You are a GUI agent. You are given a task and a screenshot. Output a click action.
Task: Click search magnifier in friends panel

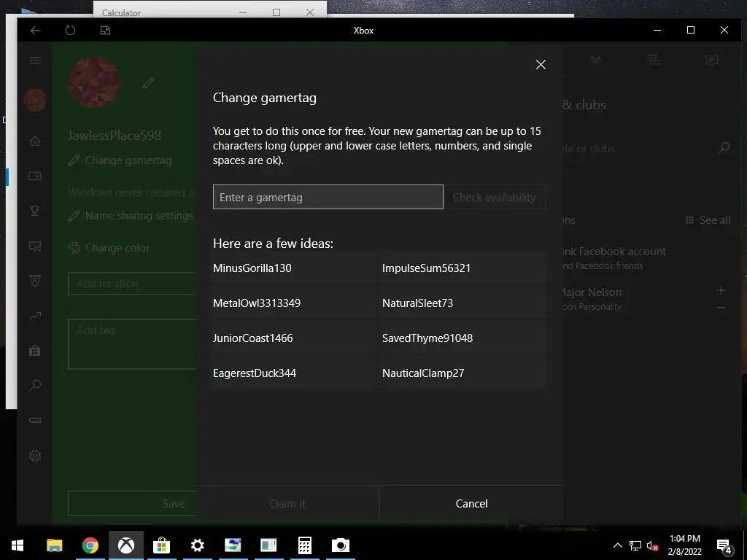[724, 148]
